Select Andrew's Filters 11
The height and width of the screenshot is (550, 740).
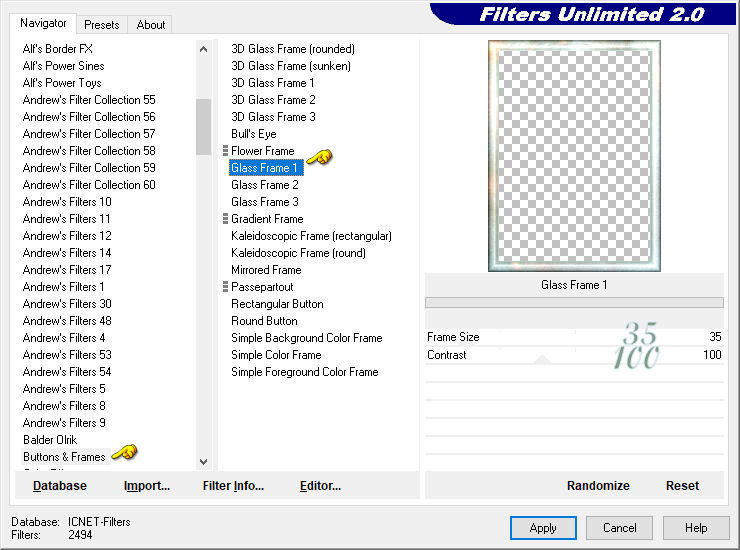67,219
